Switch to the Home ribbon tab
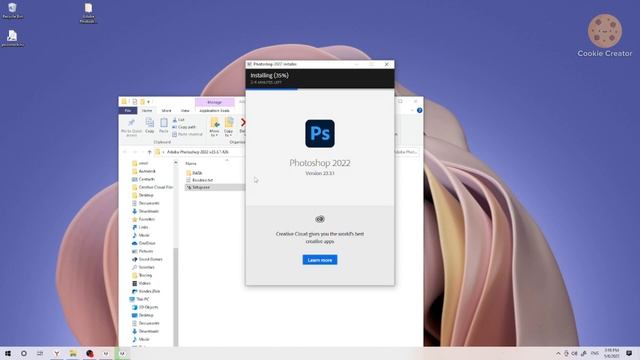The width and height of the screenshot is (640, 360). 147,111
